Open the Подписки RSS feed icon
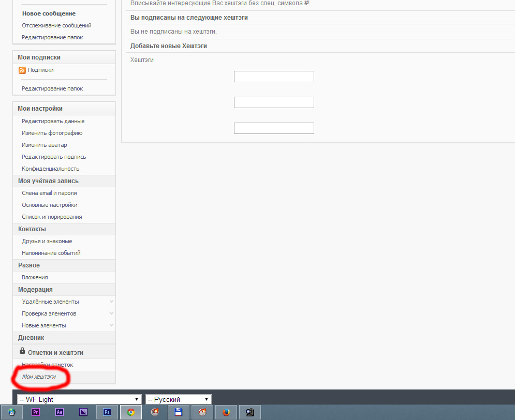The height and width of the screenshot is (420, 515). [x=22, y=70]
